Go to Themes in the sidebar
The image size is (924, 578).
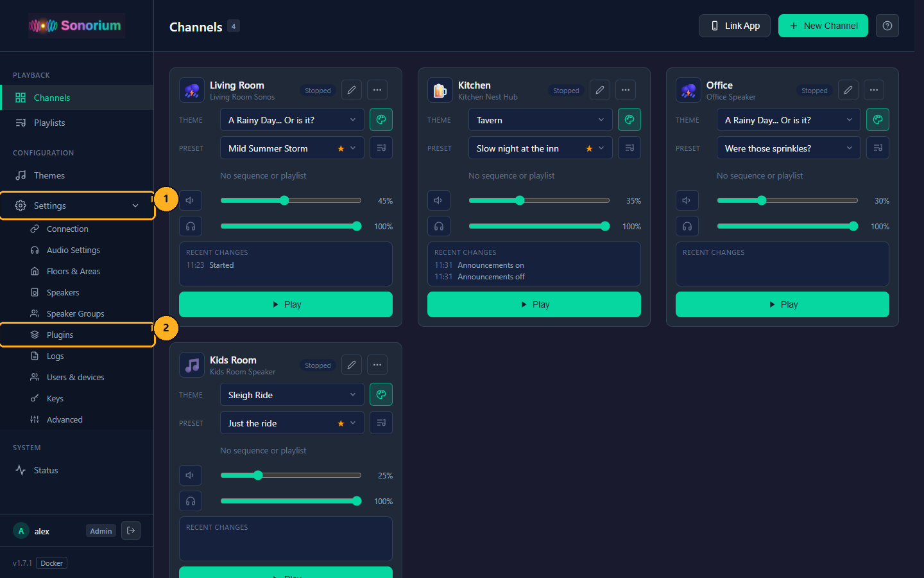point(77,175)
